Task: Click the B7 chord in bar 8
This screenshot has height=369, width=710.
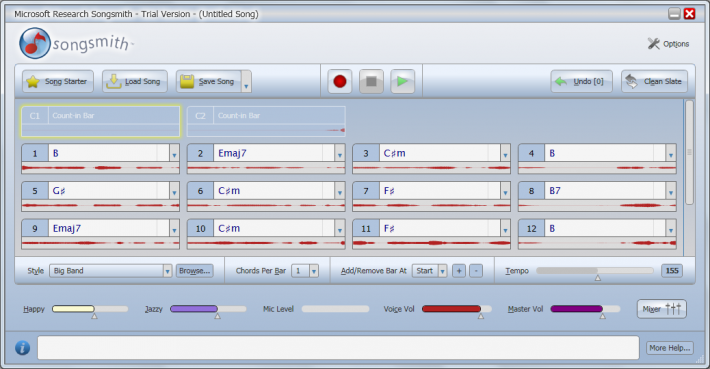Action: click(x=555, y=191)
